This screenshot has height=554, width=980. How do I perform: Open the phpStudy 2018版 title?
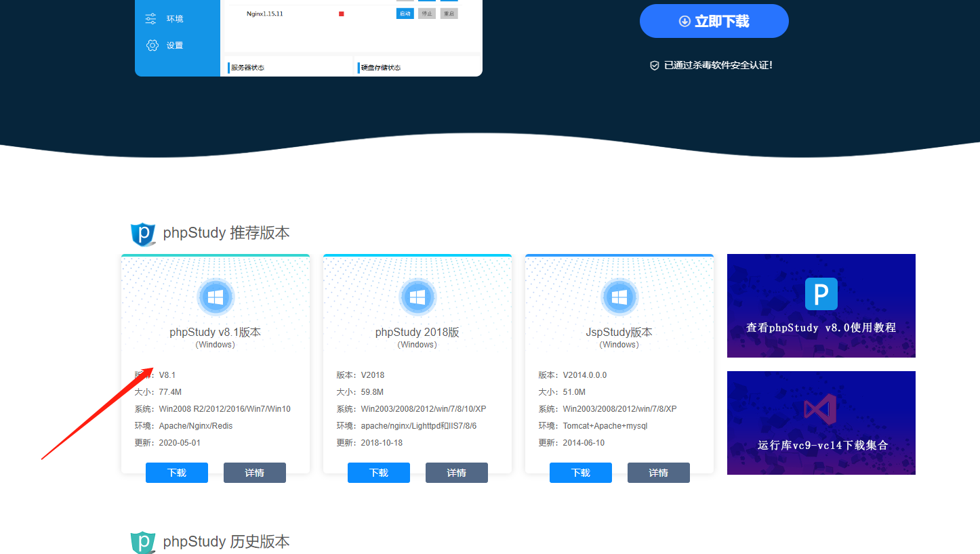click(x=417, y=333)
